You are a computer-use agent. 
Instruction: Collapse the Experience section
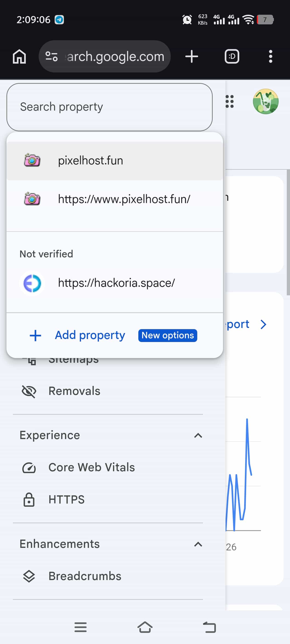[198, 435]
